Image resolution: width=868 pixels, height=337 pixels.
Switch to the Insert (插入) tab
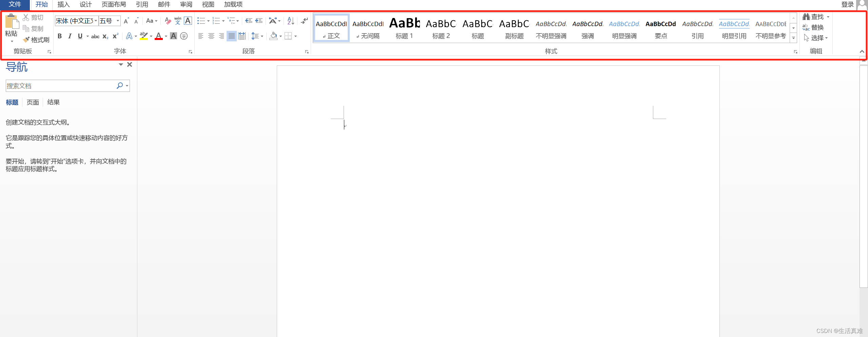pos(63,4)
